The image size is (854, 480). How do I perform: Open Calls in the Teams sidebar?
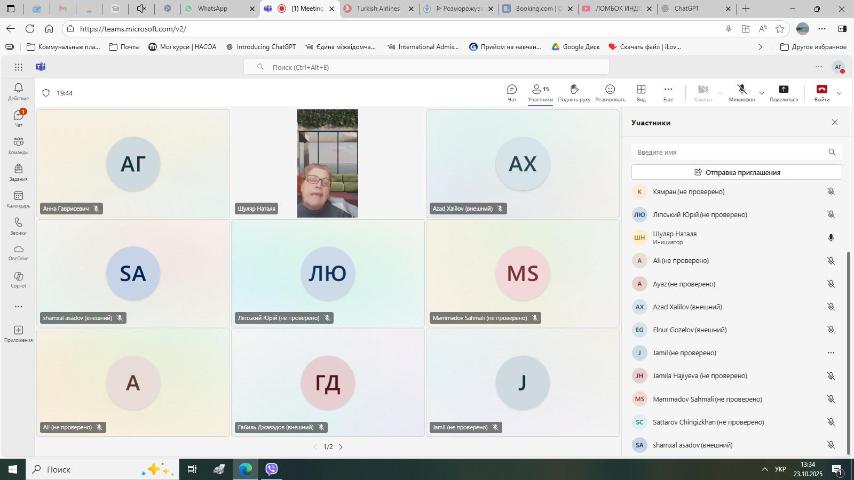coord(18,226)
